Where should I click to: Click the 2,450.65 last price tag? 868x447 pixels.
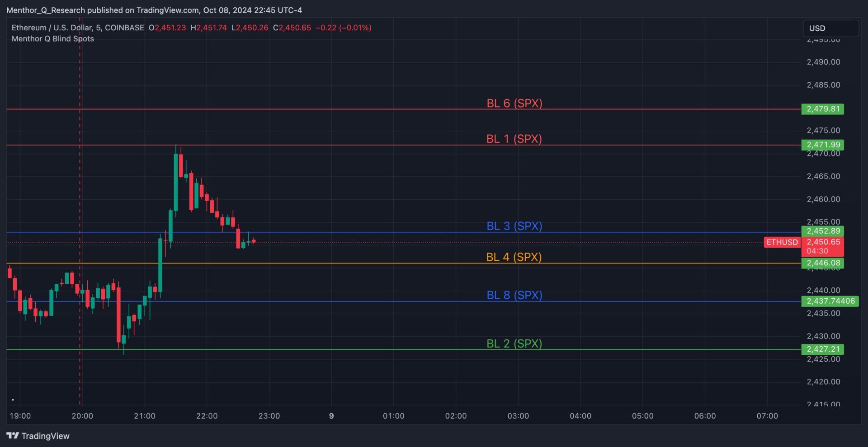pos(823,242)
